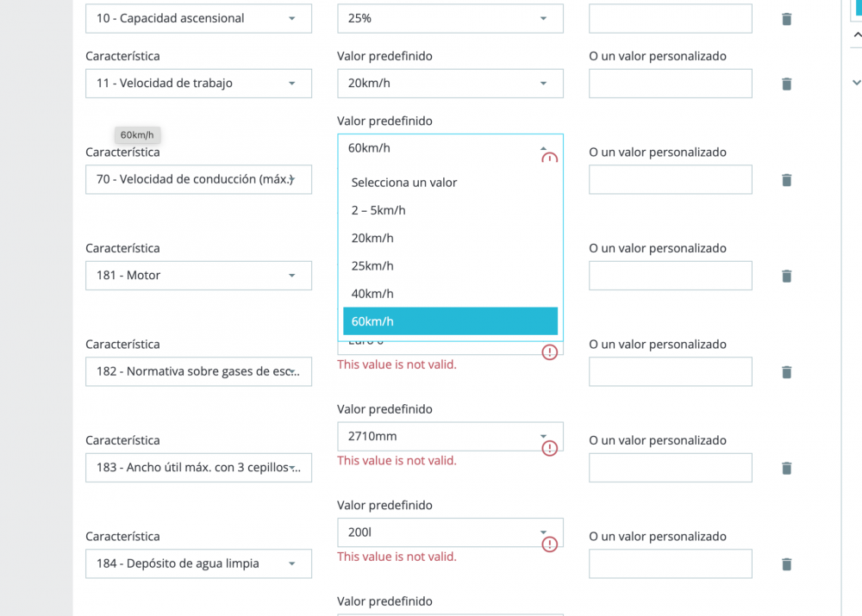The image size is (862, 616).
Task: Delete the Capacidad ascensional feature row
Action: point(786,19)
